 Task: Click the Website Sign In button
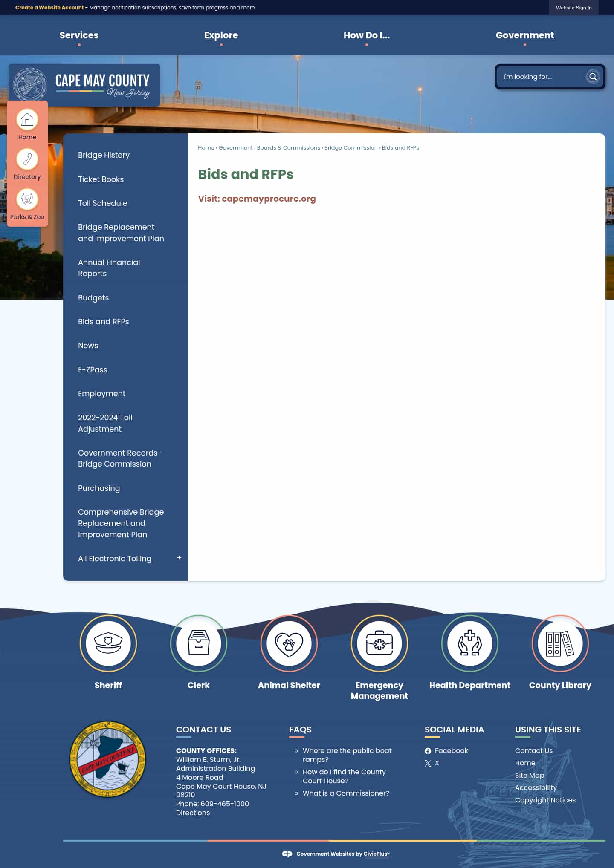tap(573, 8)
